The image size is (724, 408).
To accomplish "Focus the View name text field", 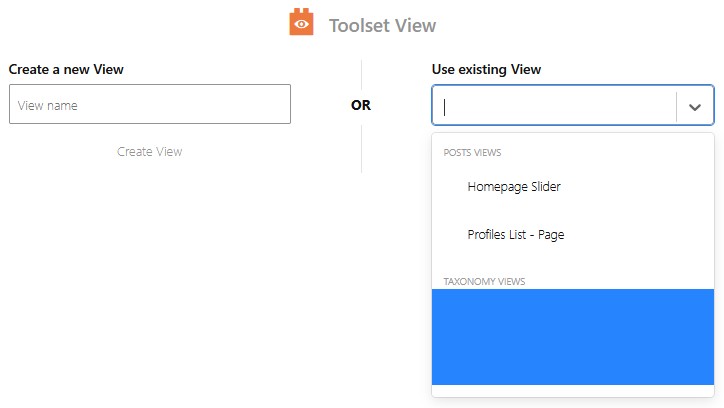I will click(x=150, y=104).
